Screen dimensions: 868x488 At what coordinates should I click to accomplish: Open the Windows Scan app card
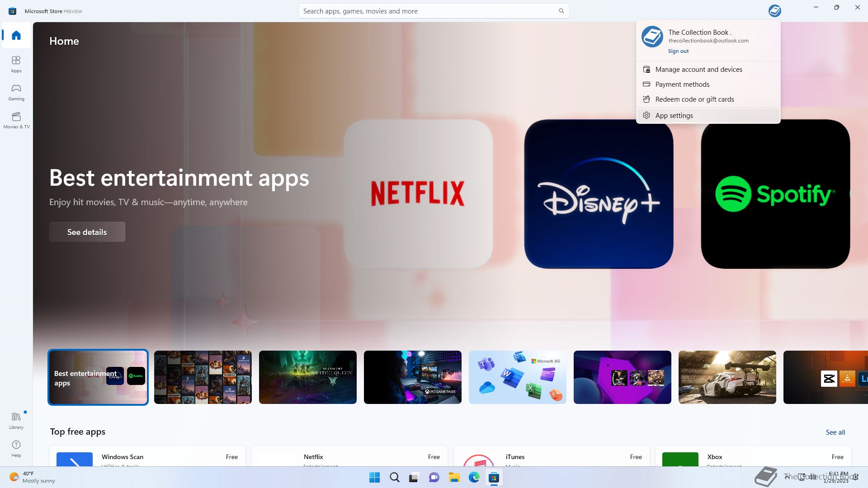[147, 456]
